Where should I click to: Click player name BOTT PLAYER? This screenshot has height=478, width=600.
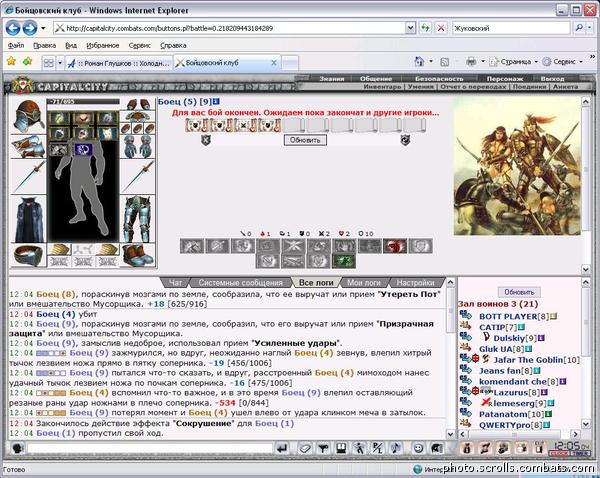508,316
